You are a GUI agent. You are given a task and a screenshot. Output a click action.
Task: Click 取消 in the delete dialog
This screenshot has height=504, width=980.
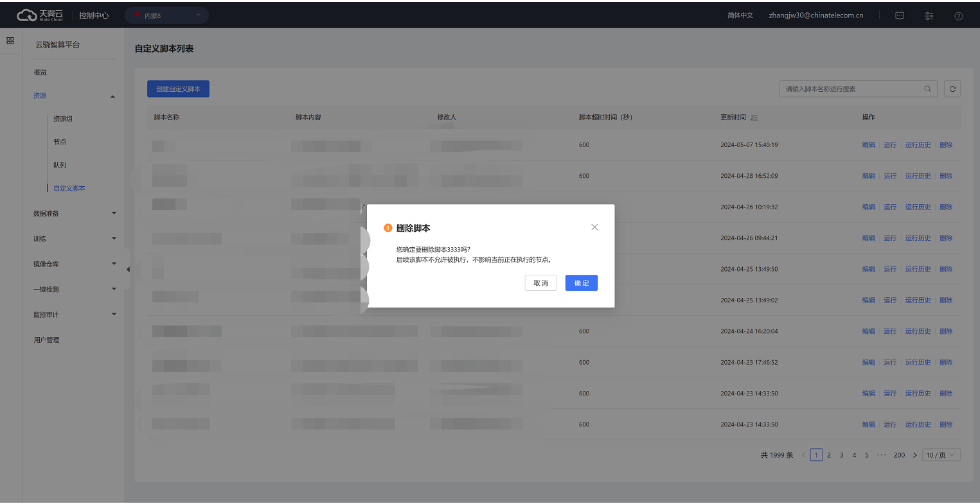pyautogui.click(x=540, y=283)
